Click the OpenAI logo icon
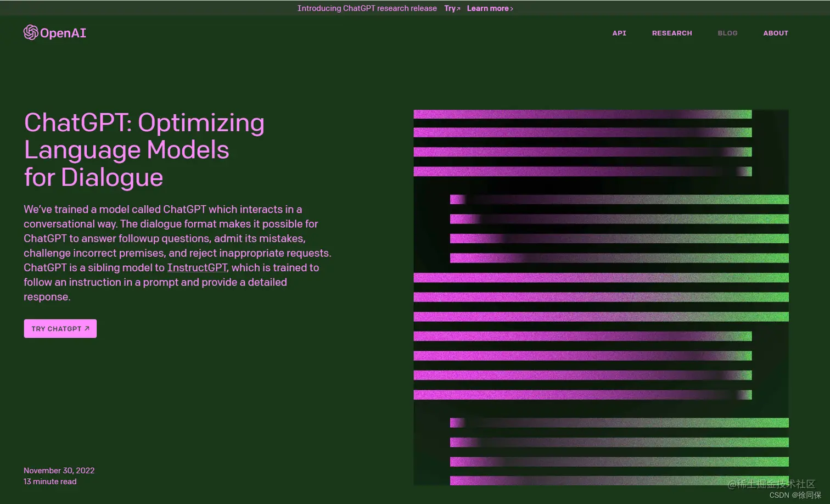 [31, 32]
